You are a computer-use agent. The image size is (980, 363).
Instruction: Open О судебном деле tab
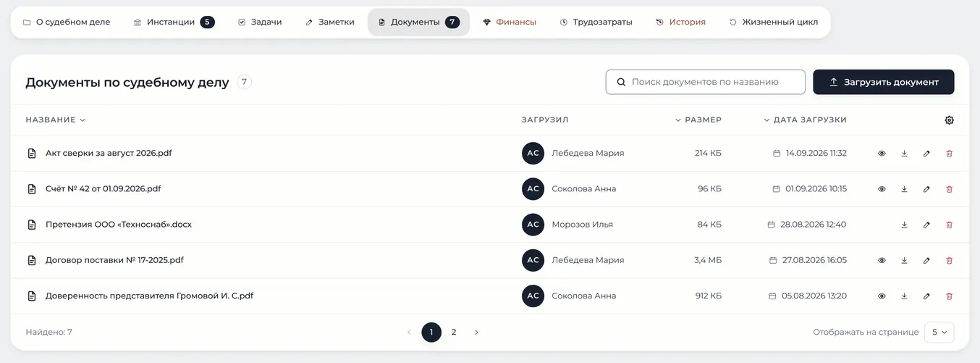coord(67,22)
